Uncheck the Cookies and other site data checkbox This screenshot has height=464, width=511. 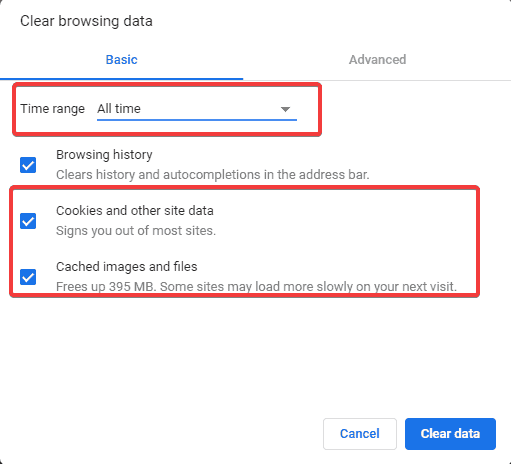point(28,221)
